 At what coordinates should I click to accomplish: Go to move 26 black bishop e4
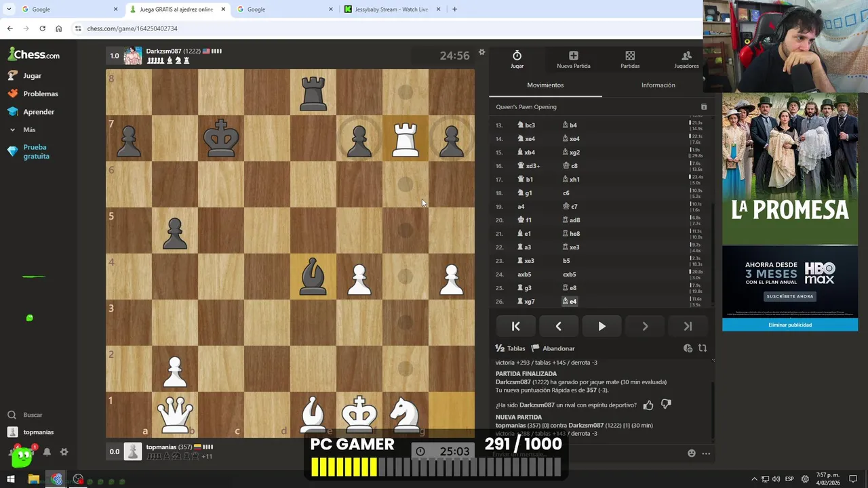click(570, 302)
